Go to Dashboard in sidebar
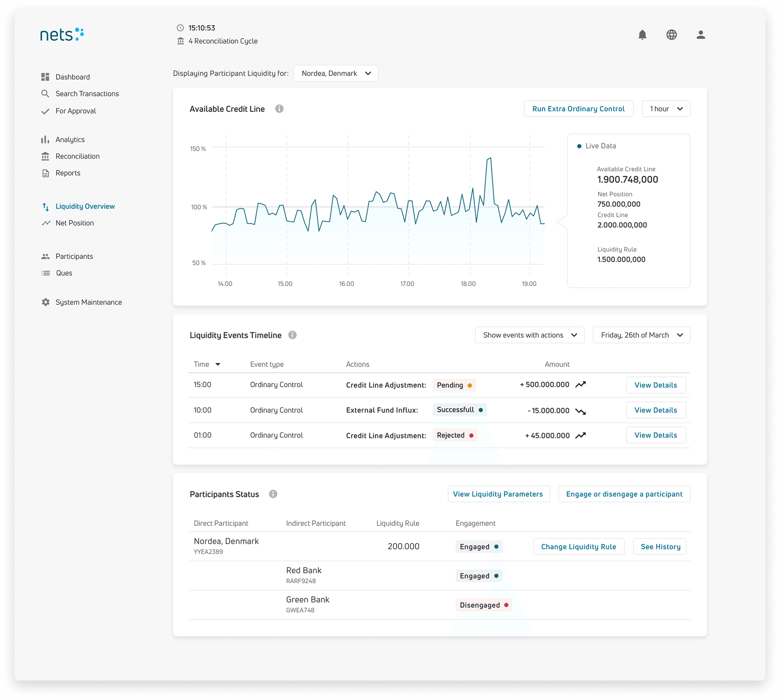 click(x=72, y=77)
